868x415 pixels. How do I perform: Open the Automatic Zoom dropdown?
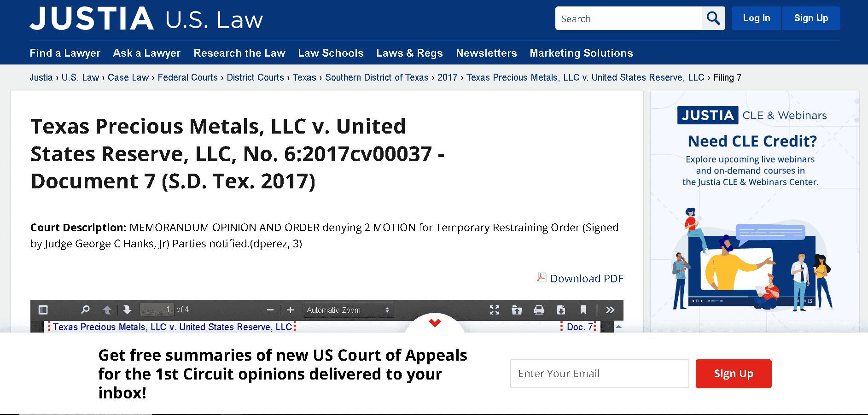click(x=349, y=310)
